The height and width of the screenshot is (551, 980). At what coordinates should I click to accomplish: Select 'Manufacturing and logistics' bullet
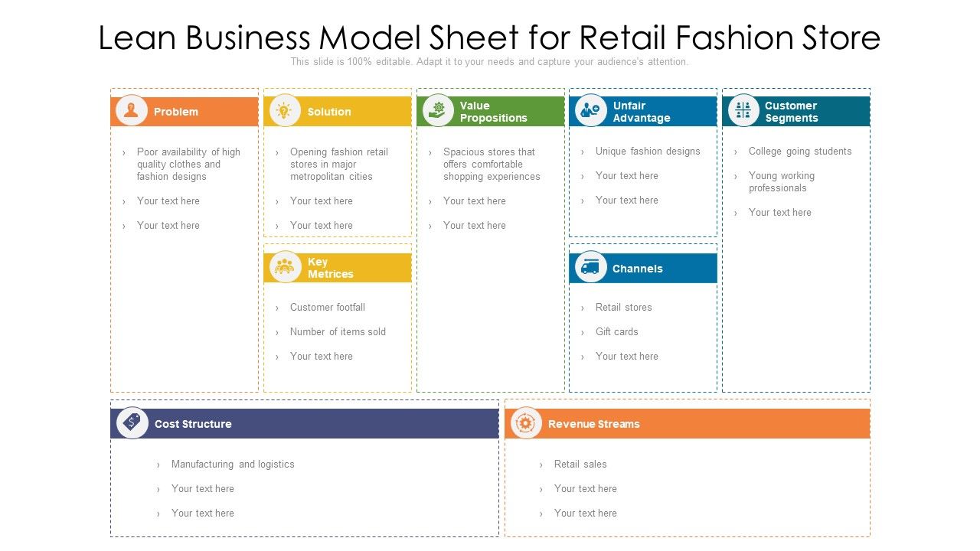pyautogui.click(x=233, y=465)
